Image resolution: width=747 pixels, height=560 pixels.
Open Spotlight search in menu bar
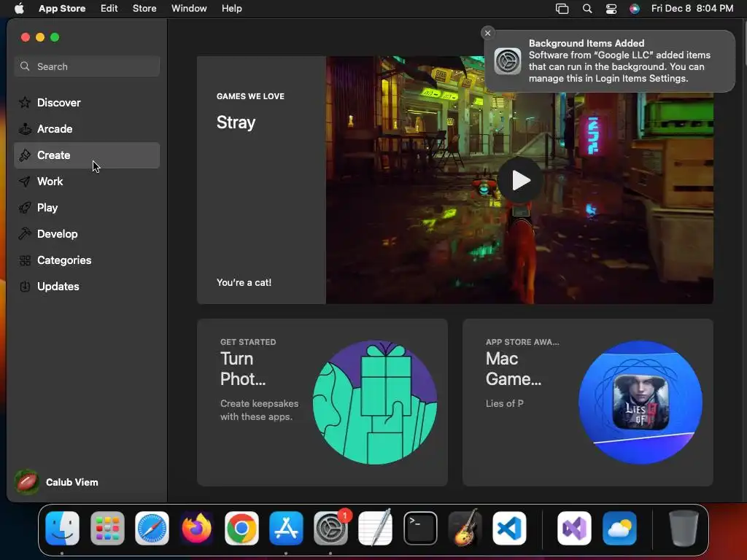coord(587,9)
